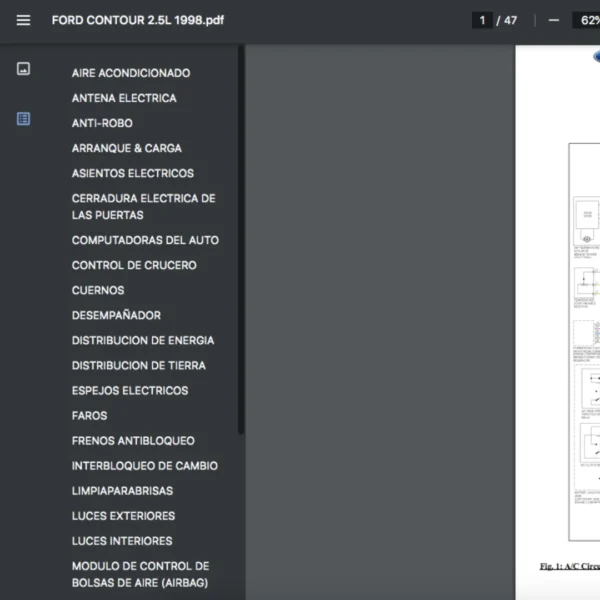Open ASIENTOS ELECTRICOS bookmark

pos(133,173)
